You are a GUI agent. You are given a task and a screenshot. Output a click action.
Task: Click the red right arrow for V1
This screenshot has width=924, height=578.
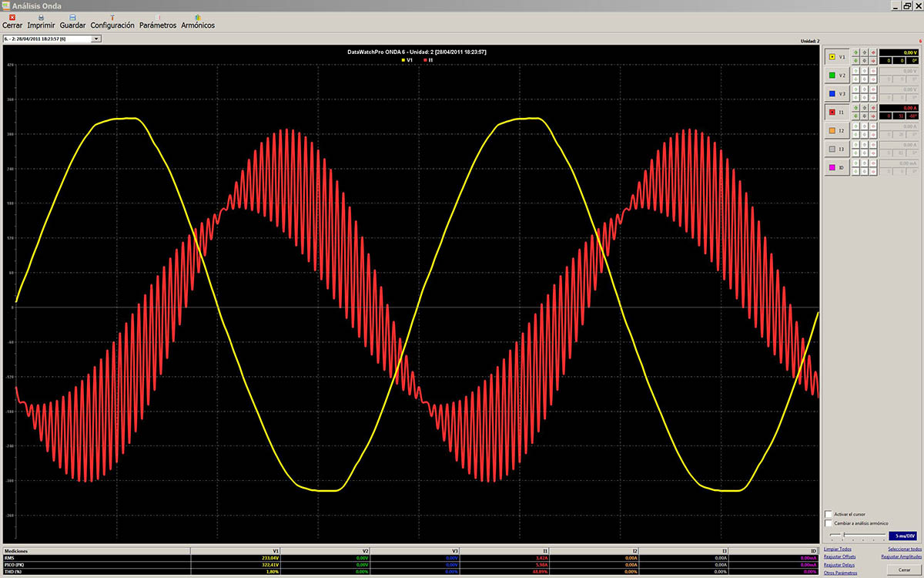pyautogui.click(x=873, y=61)
